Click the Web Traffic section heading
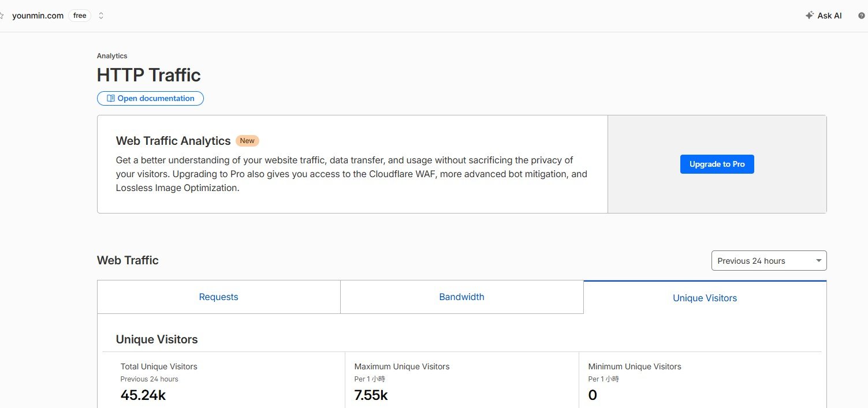868x408 pixels. (128, 260)
